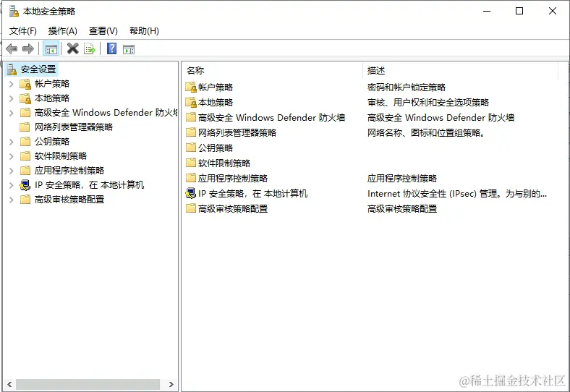Screen dimensions: 570x392
Task: Click 应用程序控制策略 folder icon in list pane
Action: click(191, 178)
